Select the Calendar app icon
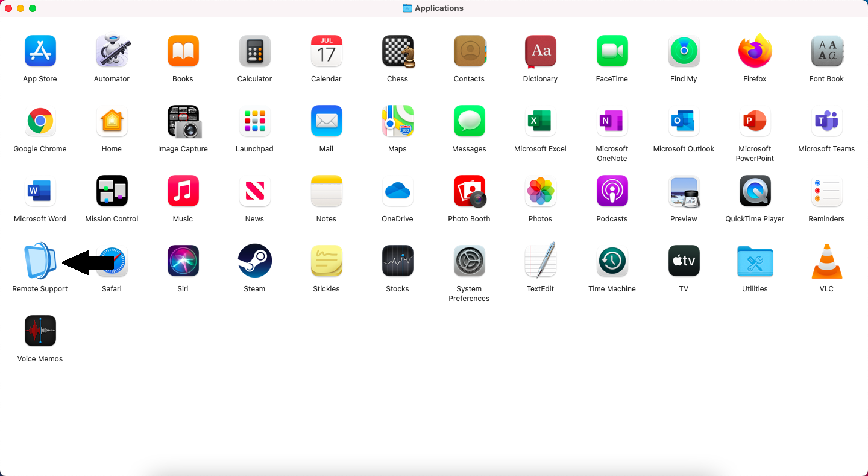The width and height of the screenshot is (868, 476). point(326,51)
